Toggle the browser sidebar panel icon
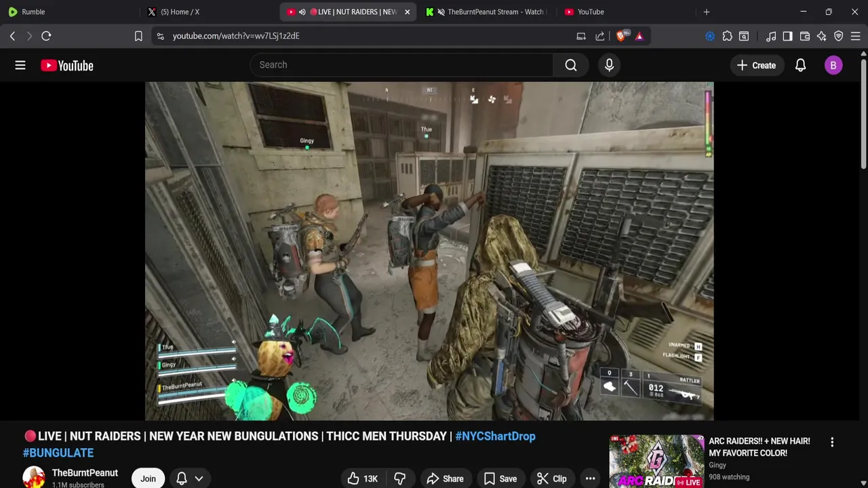 (787, 36)
